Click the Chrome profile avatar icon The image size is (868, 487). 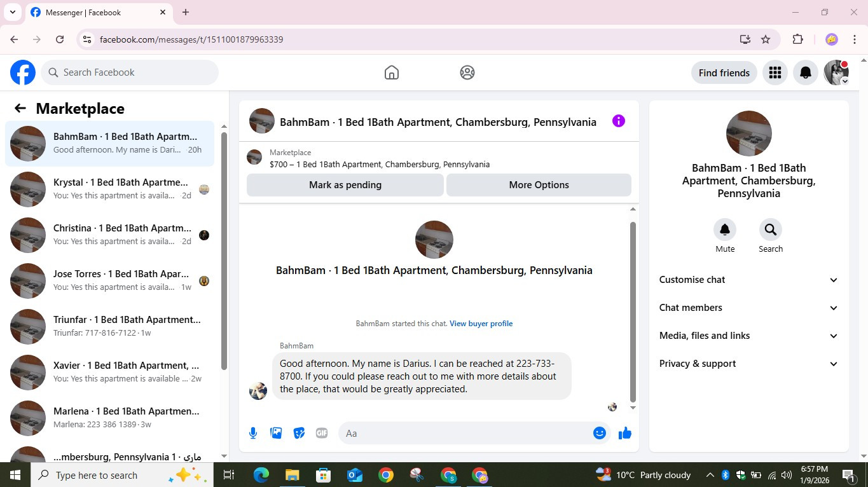pyautogui.click(x=831, y=39)
